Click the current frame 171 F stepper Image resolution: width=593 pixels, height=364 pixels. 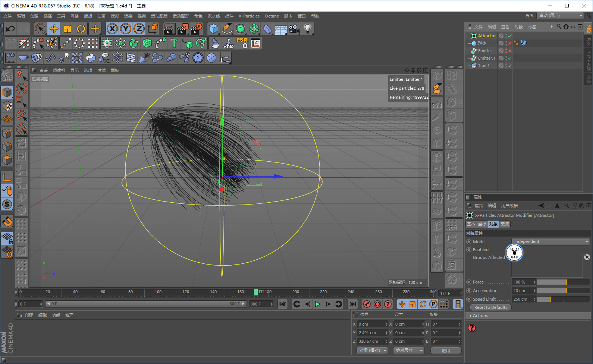pyautogui.click(x=461, y=293)
